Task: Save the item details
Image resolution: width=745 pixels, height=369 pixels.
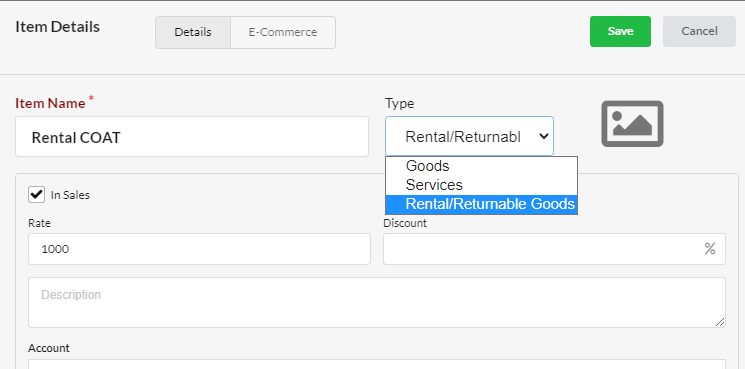Action: pyautogui.click(x=620, y=31)
